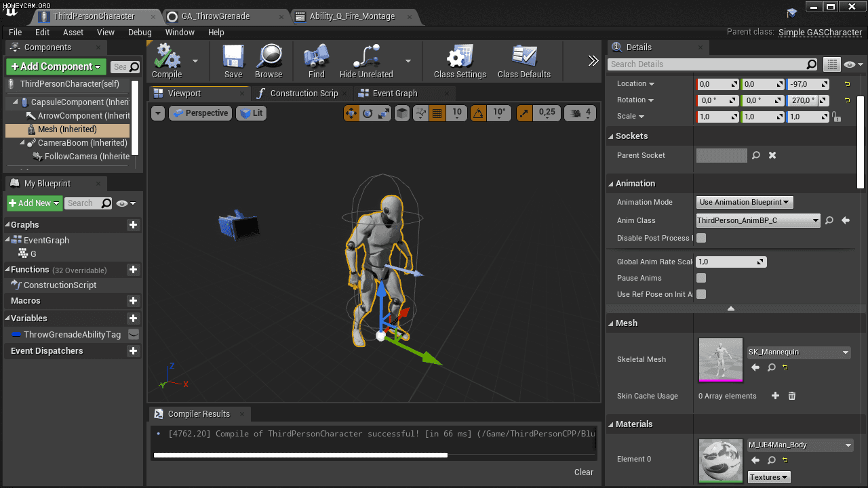Open the Anim Class dropdown

pyautogui.click(x=758, y=220)
